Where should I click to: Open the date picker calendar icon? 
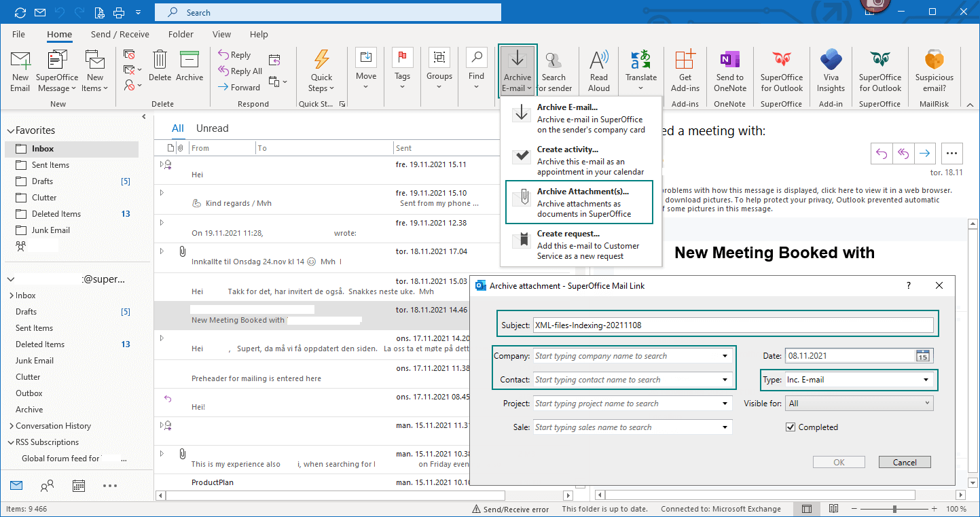[923, 355]
